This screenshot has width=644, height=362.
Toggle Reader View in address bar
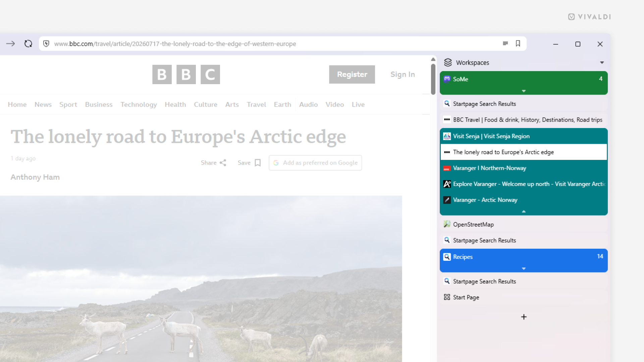click(505, 44)
